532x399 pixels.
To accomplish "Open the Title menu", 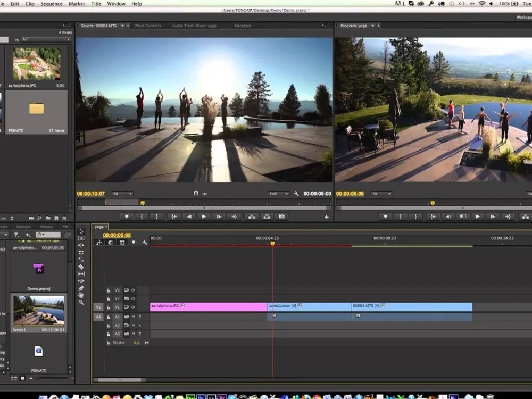I will [96, 4].
